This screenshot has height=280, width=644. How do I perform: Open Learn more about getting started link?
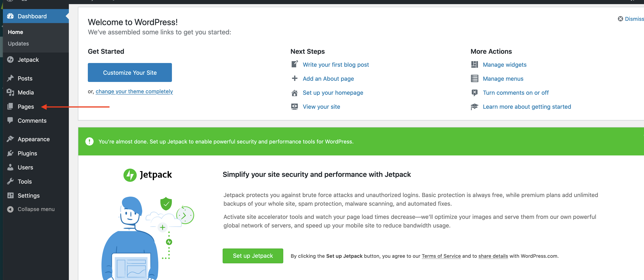tap(527, 107)
